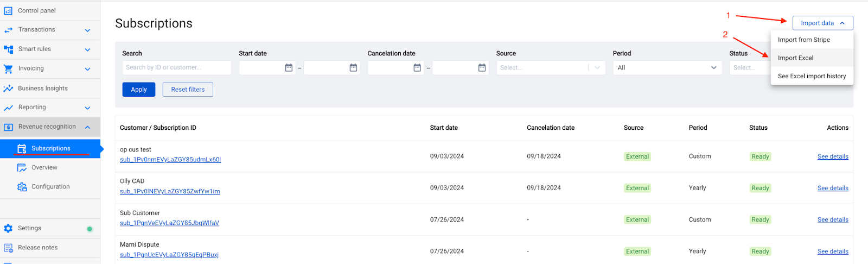Click the Settings green status dot
This screenshot has height=264, width=868.
(90, 229)
